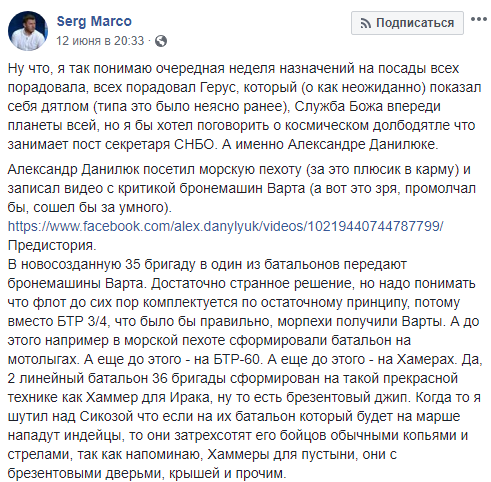Click the text Александр Данилюк посетил морскую пехоту
Viewport: 491px width, 482px height.
tap(155, 169)
